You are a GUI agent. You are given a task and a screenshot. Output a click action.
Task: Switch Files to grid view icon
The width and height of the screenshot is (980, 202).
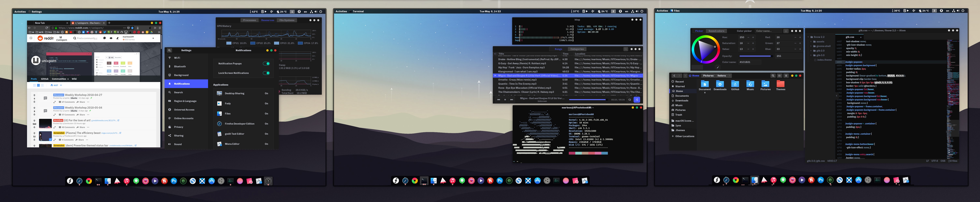click(779, 76)
